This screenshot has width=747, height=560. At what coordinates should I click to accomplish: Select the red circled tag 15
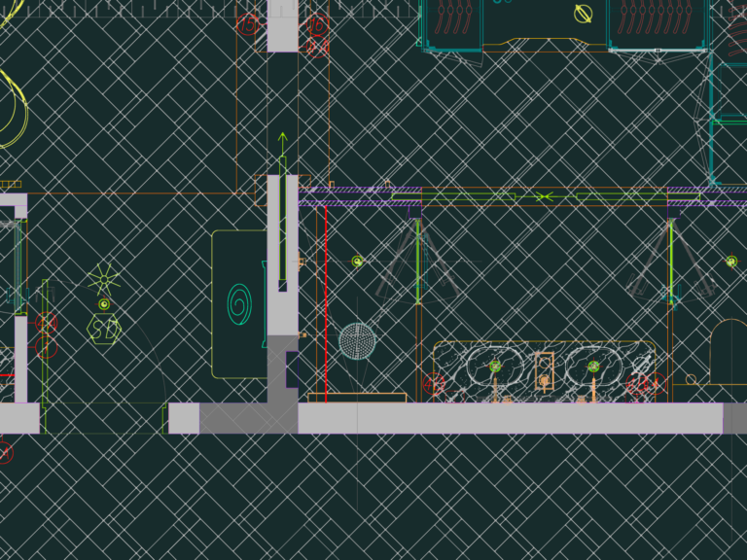pos(248,23)
